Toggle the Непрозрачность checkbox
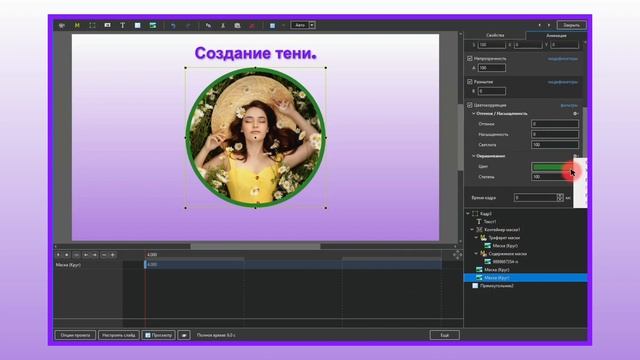Viewport: 640px width, 360px height. click(x=470, y=58)
